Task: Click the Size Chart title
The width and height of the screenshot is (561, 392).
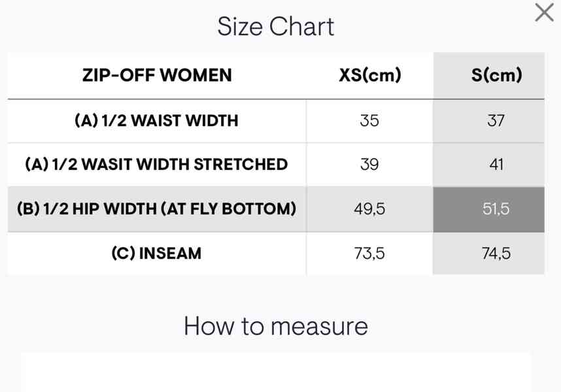Action: pos(276,26)
